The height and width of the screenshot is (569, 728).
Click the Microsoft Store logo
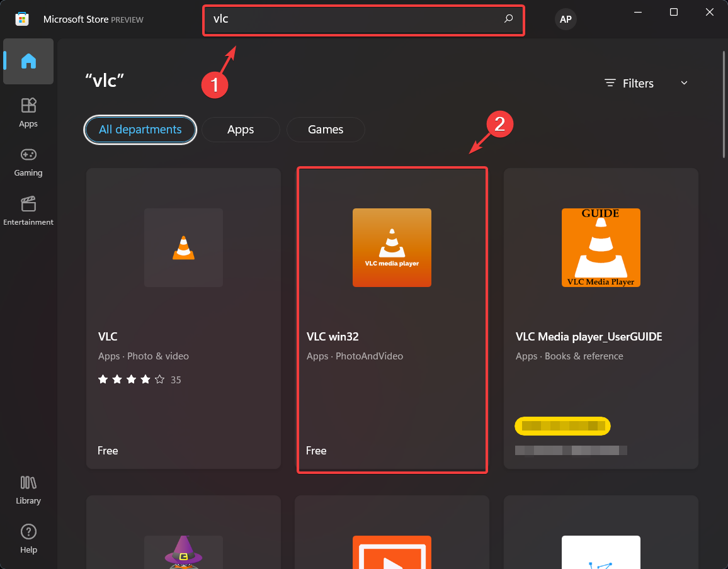point(22,19)
